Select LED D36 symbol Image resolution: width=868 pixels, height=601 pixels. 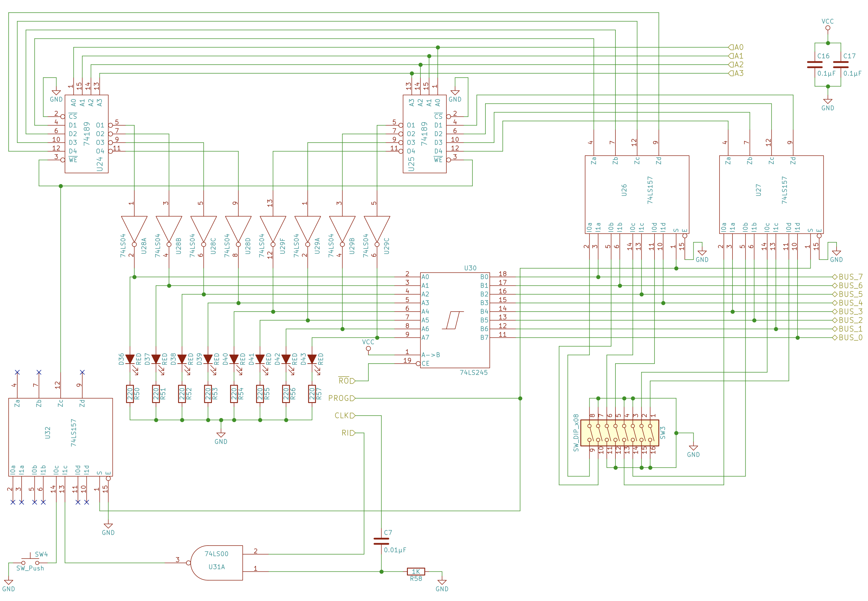click(x=130, y=359)
